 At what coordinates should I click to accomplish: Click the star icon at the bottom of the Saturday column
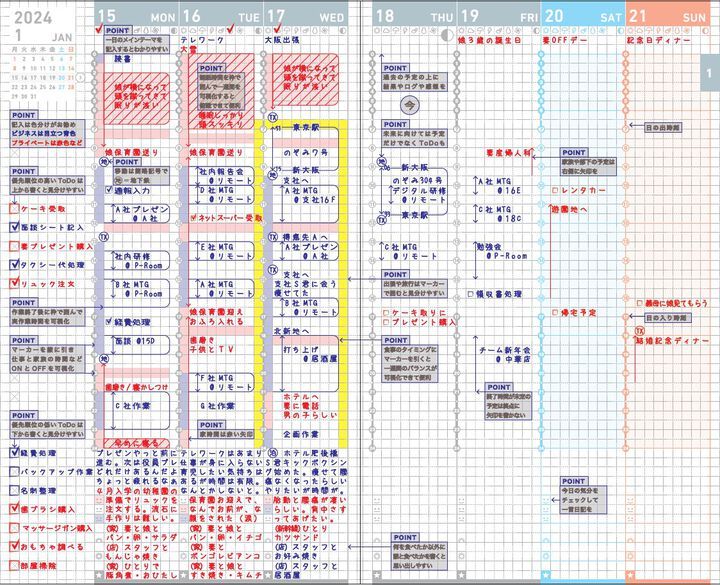coord(546,575)
